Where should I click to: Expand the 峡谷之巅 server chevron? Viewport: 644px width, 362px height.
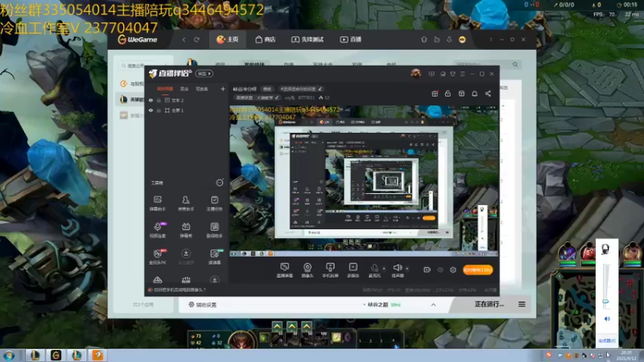(433, 305)
